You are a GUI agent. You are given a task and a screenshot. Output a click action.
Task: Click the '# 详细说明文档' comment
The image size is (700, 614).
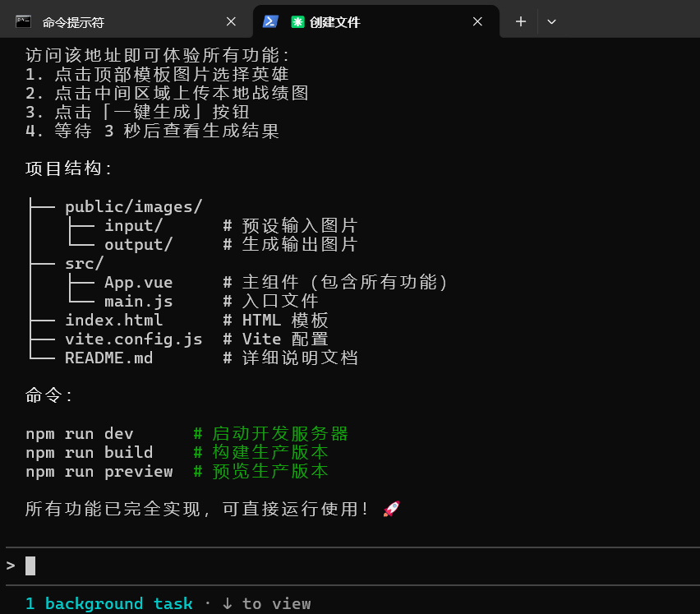290,358
